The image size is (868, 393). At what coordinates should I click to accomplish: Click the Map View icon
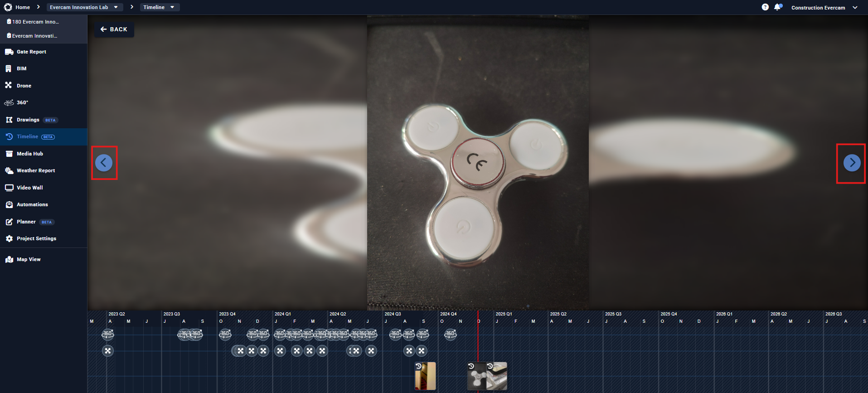(9, 259)
